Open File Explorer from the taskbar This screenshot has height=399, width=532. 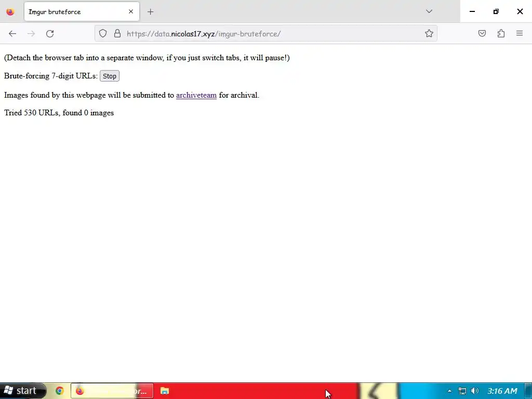[165, 391]
